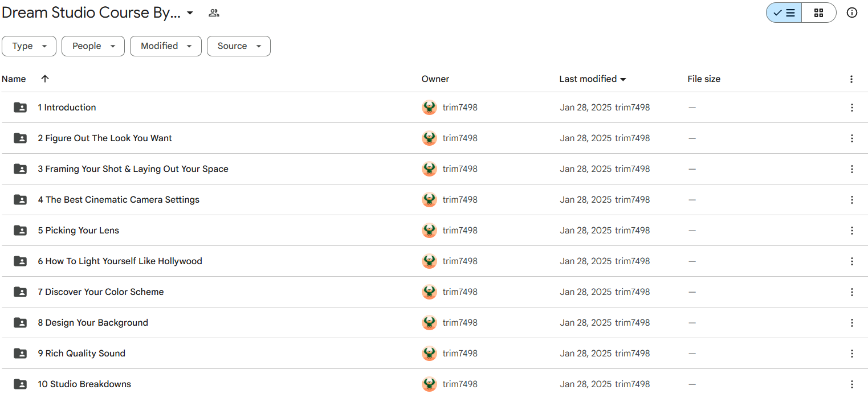Image resolution: width=868 pixels, height=398 pixels.
Task: Click the owner avatar for 3 Framing Your Shot
Action: [429, 169]
